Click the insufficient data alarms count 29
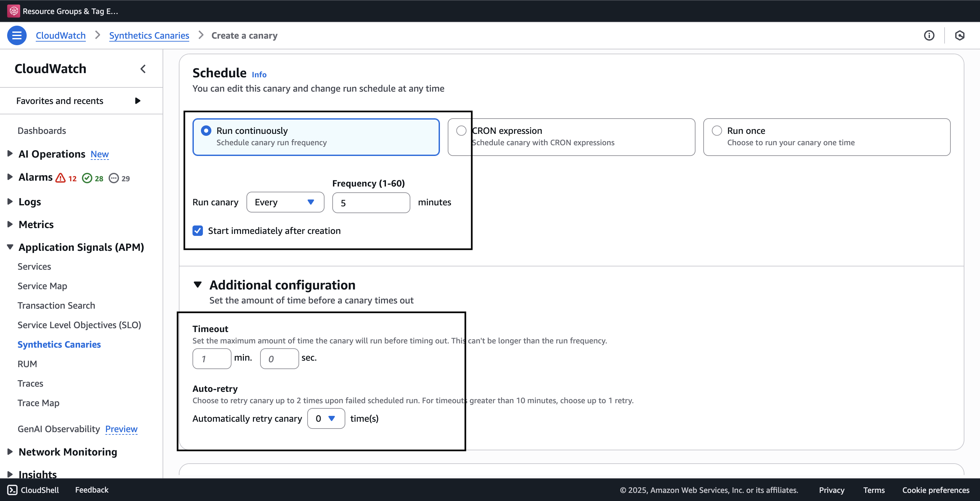Image resolution: width=980 pixels, height=501 pixels. coord(119,178)
